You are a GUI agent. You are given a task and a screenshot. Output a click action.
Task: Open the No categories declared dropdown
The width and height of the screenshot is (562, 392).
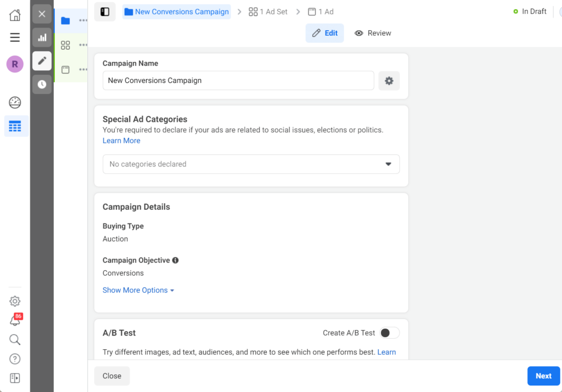[x=251, y=164]
